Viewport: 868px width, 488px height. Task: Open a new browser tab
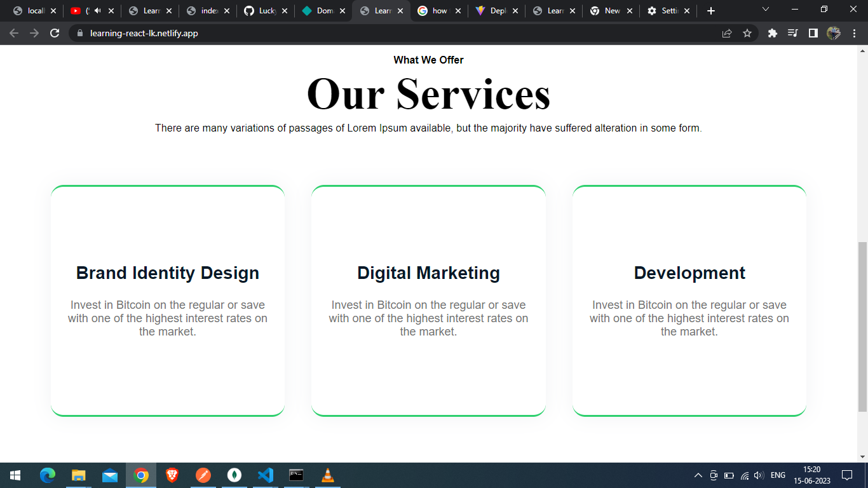[x=710, y=10]
